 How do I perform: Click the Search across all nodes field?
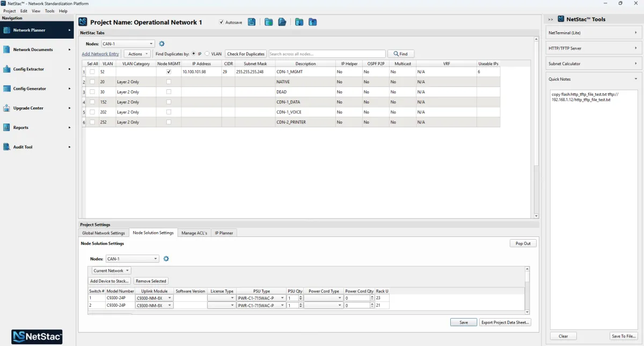[326, 54]
